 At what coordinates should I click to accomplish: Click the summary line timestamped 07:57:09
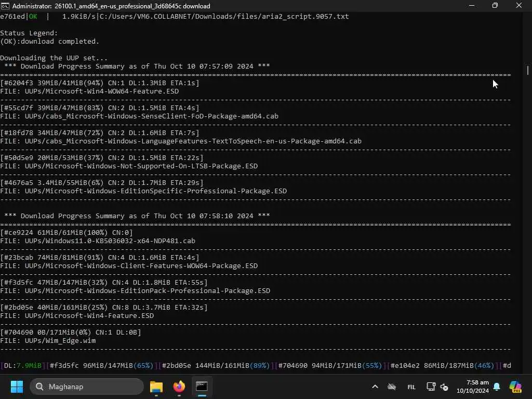137,66
